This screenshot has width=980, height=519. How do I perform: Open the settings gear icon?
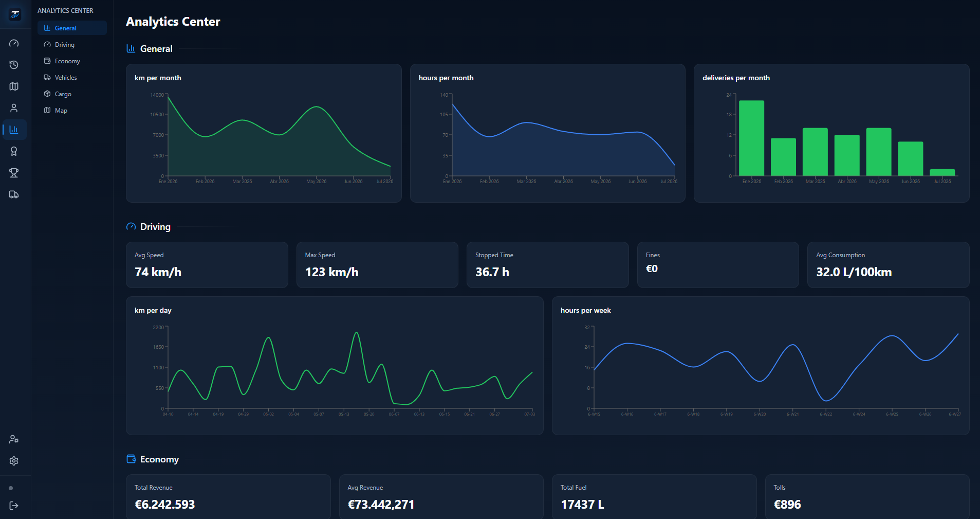(x=14, y=461)
